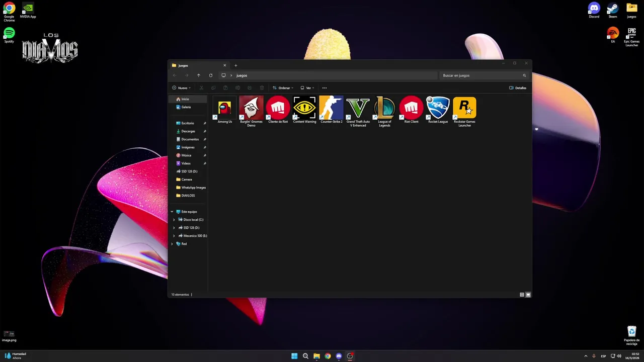Select the juegos folder on the desktop
The image size is (644, 362).
tap(631, 11)
